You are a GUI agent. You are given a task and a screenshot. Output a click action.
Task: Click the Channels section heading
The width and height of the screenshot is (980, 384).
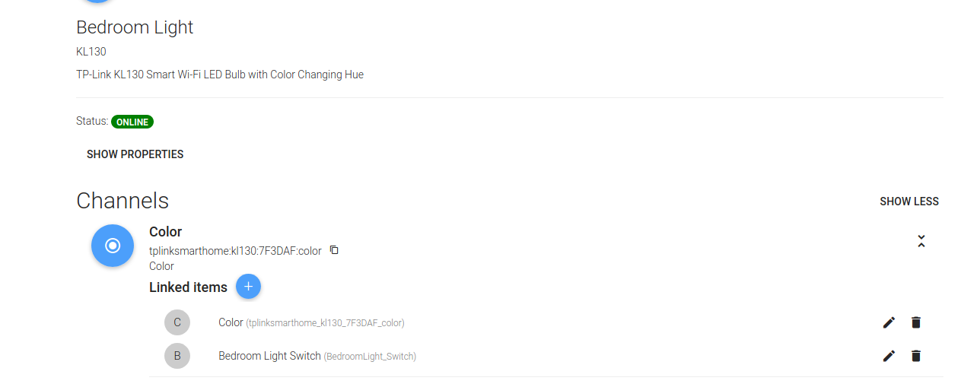(123, 201)
